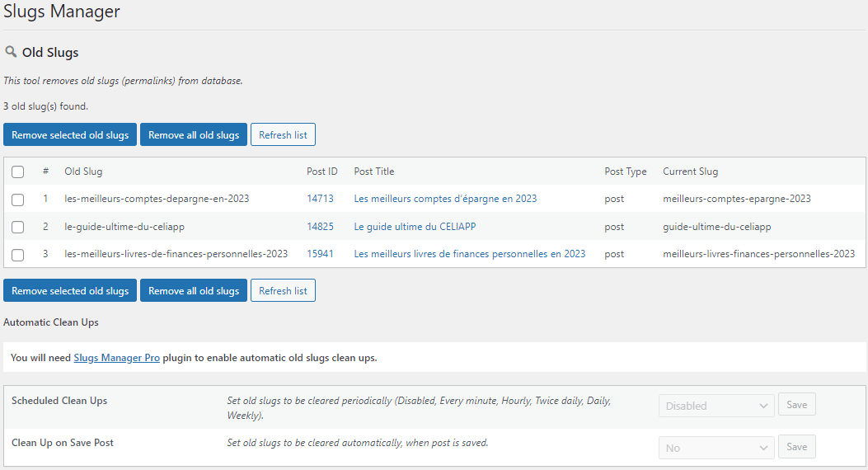868x470 pixels.
Task: Open the Scheduled Clean Ups dropdown
Action: [x=716, y=406]
